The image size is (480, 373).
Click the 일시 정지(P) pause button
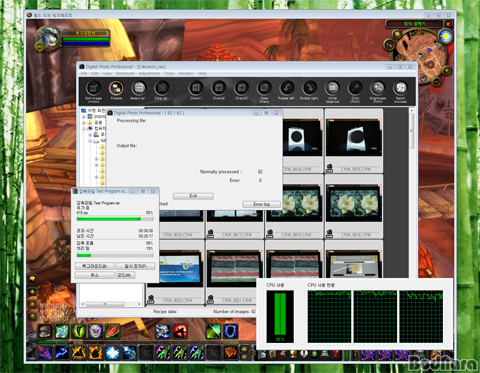point(135,266)
